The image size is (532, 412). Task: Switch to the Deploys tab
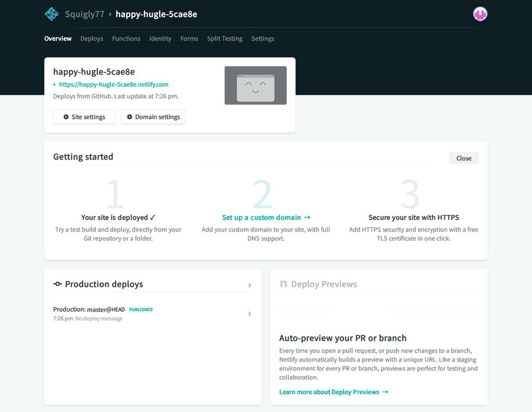[92, 39]
